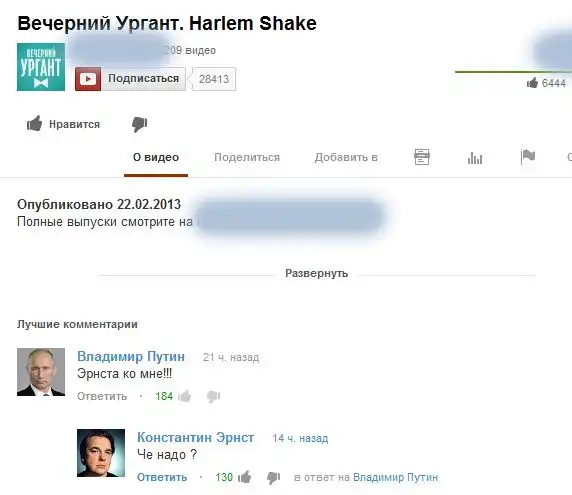Click the thumbs-up Нравится icon
The width and height of the screenshot is (572, 495).
(35, 123)
